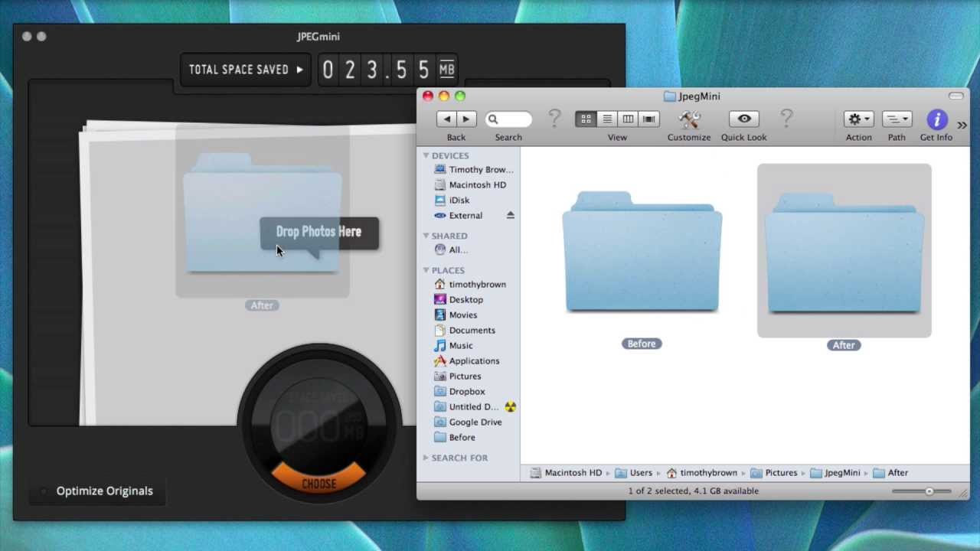Click JpegMini in the path bar
The height and width of the screenshot is (551, 980).
pos(835,473)
